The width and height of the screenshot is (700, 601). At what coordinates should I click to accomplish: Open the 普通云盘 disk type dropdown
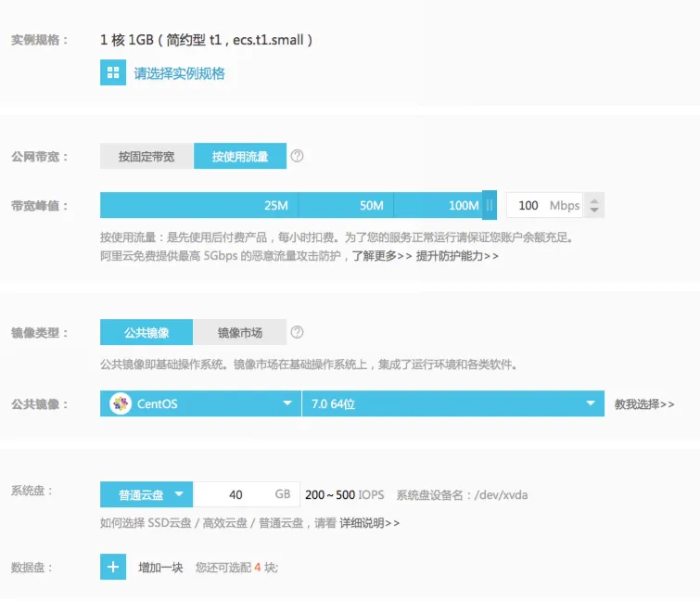(146, 494)
